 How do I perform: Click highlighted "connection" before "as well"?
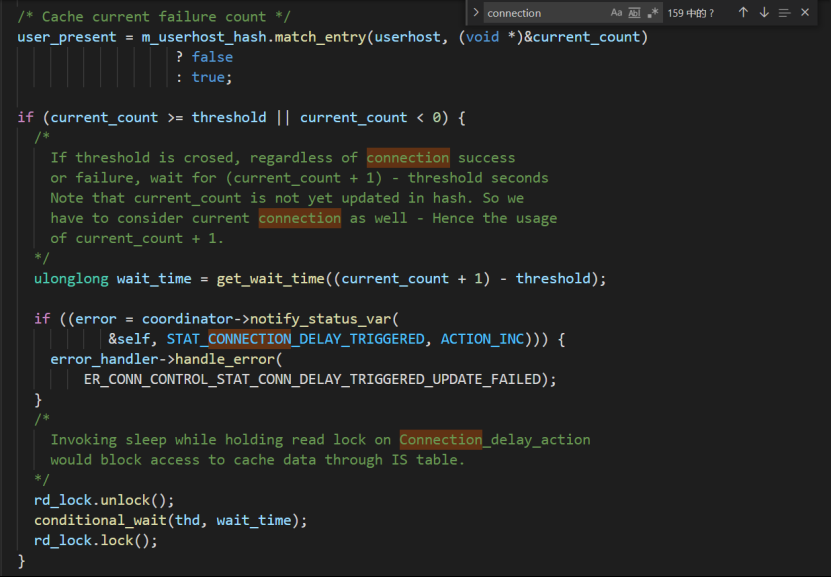[x=300, y=218]
